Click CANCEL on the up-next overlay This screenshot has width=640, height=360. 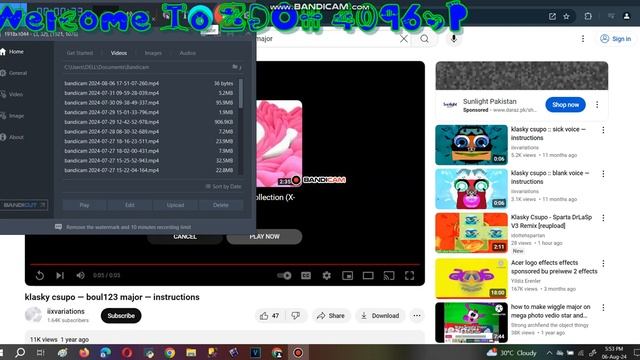pos(185,237)
